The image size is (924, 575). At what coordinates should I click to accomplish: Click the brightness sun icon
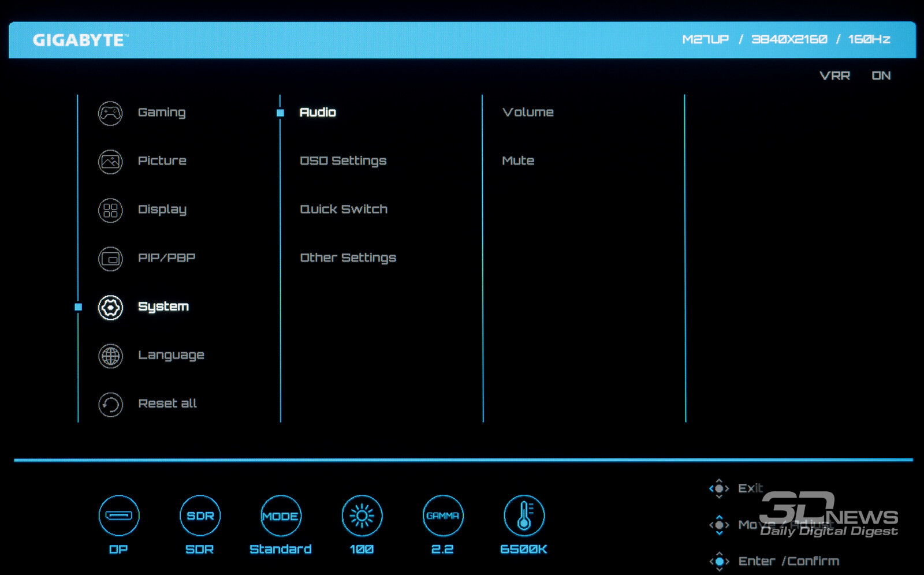pos(362,516)
